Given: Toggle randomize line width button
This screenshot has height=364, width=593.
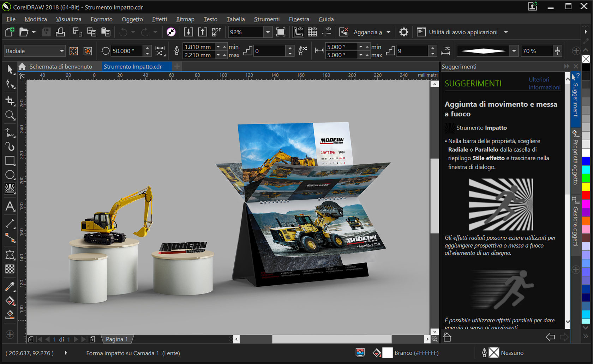Looking at the screenshot, I should click(x=303, y=51).
